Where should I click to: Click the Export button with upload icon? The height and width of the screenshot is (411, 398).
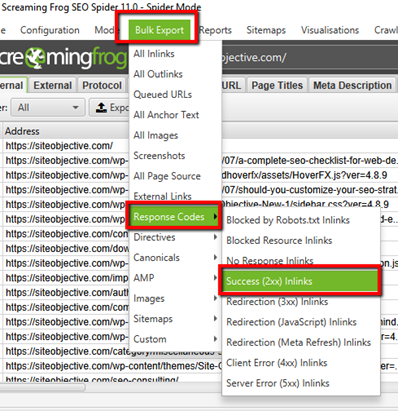click(109, 107)
